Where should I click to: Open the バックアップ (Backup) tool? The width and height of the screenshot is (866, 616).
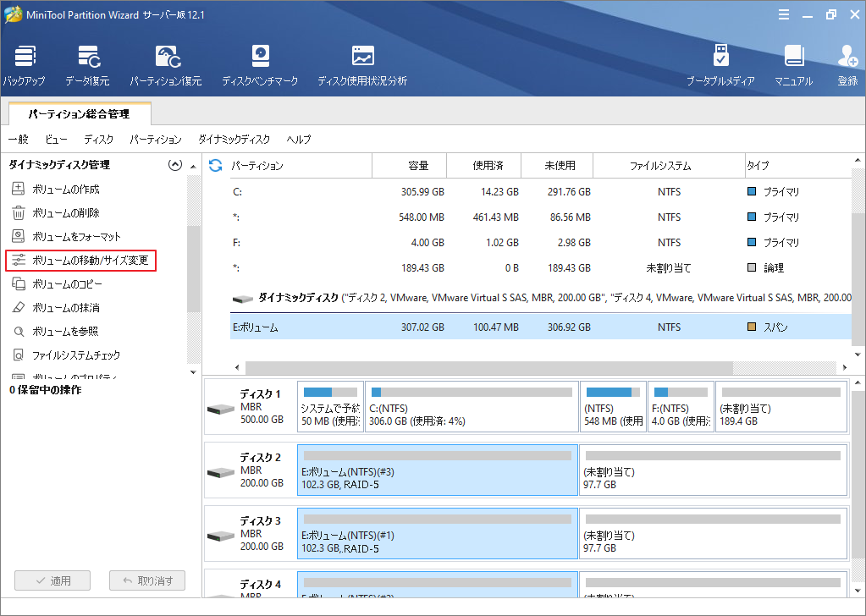point(24,65)
